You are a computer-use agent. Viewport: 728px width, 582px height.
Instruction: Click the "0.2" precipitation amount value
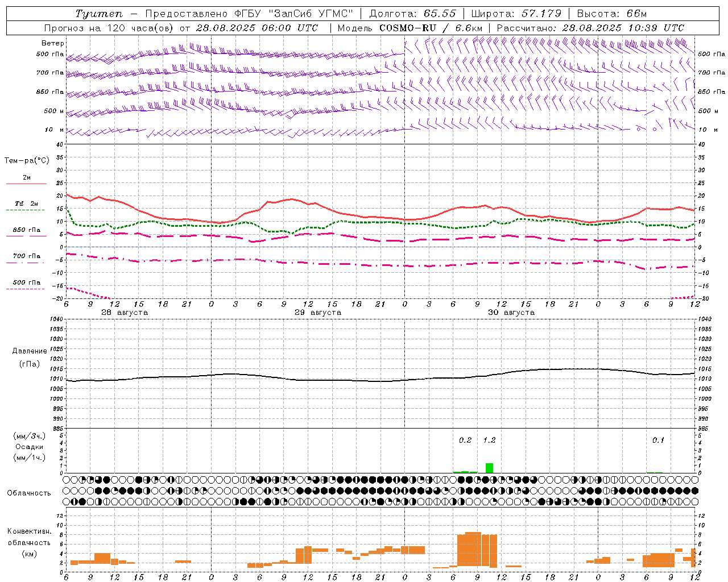pos(465,440)
